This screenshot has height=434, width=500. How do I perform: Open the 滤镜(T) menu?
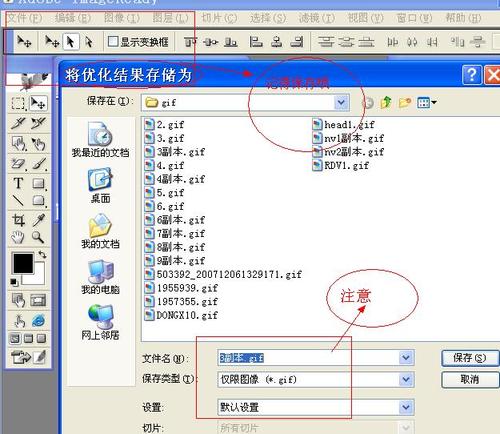click(317, 18)
